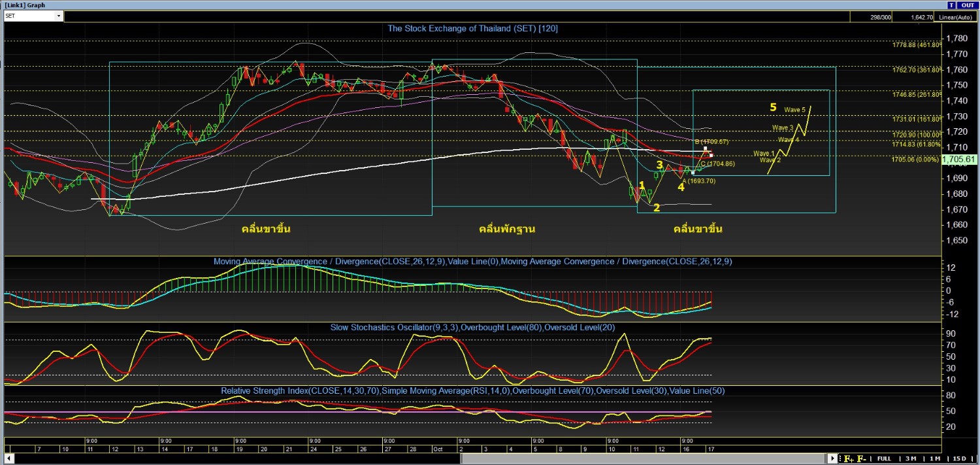Click the Relative Strength Index title label
The height and width of the screenshot is (465, 980).
[x=472, y=390]
